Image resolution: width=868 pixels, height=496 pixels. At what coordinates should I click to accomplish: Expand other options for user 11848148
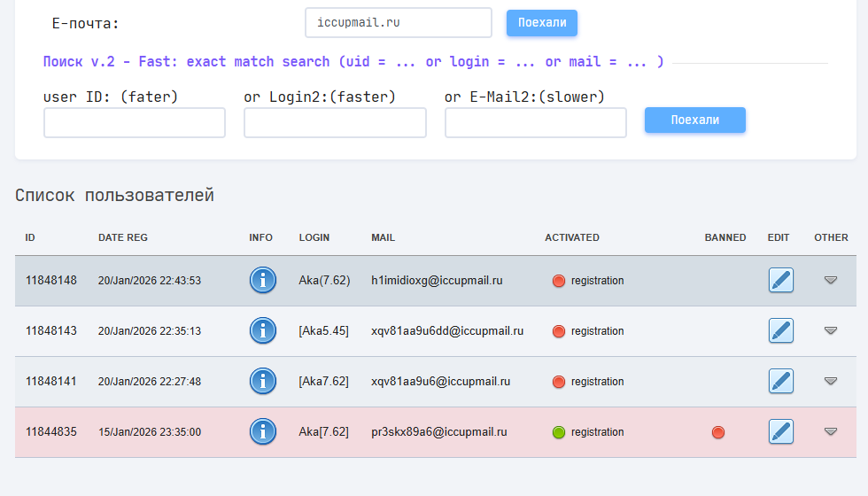pos(830,281)
